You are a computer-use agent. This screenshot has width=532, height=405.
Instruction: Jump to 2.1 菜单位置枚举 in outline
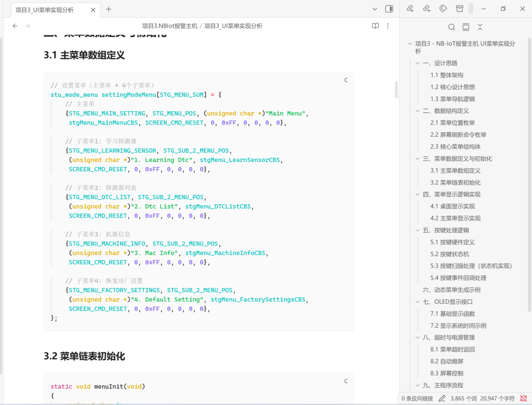click(453, 123)
